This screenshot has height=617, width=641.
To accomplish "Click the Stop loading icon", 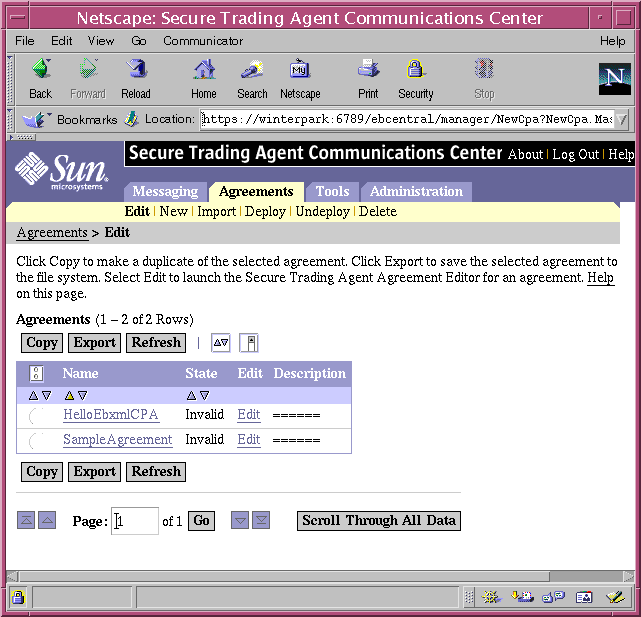I will (x=484, y=69).
